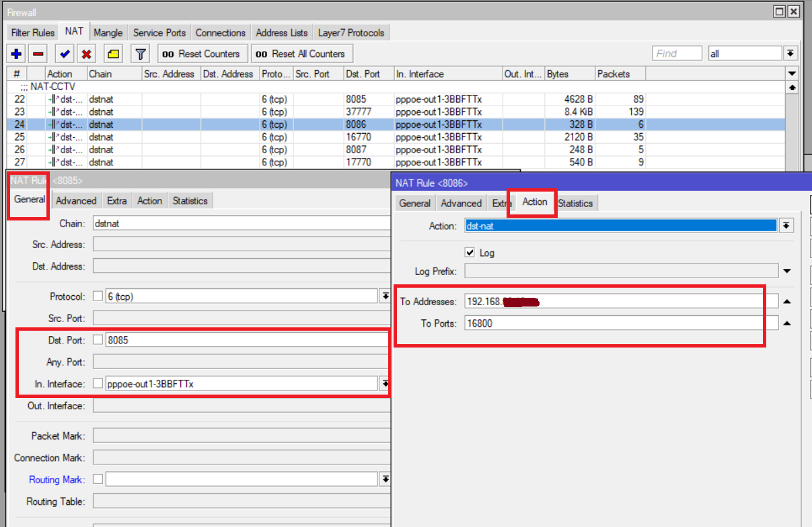Click the red minus remove rule icon
812x527 pixels.
38,54
